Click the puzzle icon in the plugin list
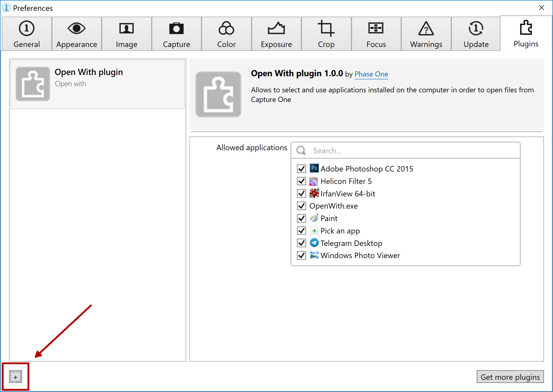Screen dimensions: 553x392 [x=33, y=84]
